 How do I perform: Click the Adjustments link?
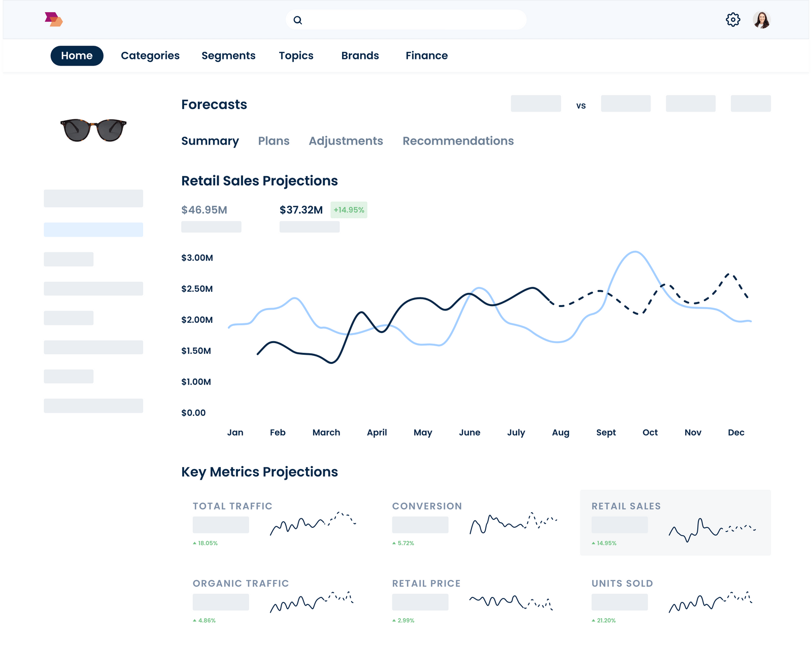tap(346, 141)
